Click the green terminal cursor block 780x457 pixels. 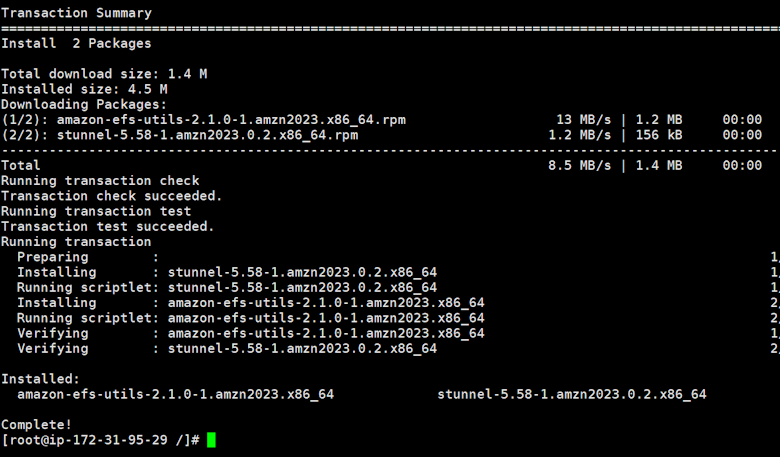click(211, 440)
